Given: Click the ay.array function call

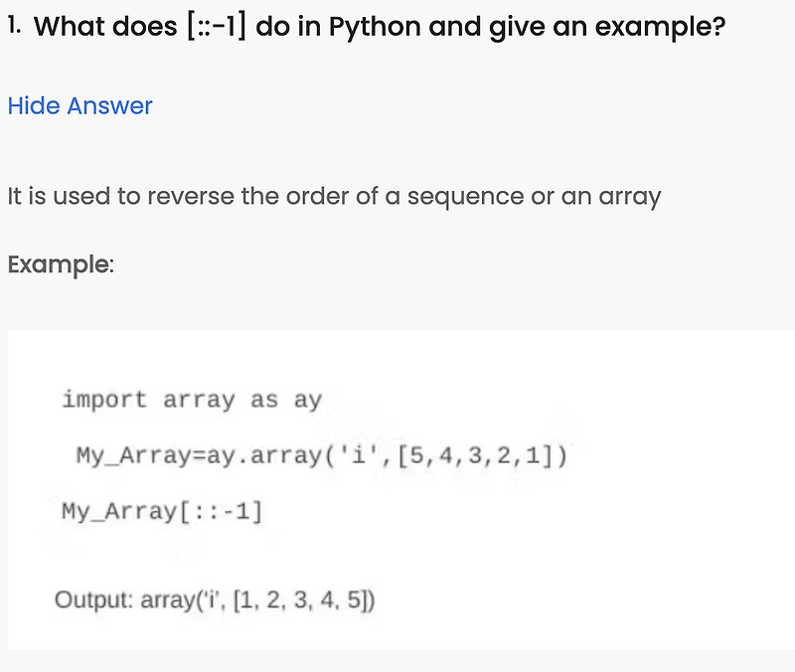Looking at the screenshot, I should (x=251, y=455).
